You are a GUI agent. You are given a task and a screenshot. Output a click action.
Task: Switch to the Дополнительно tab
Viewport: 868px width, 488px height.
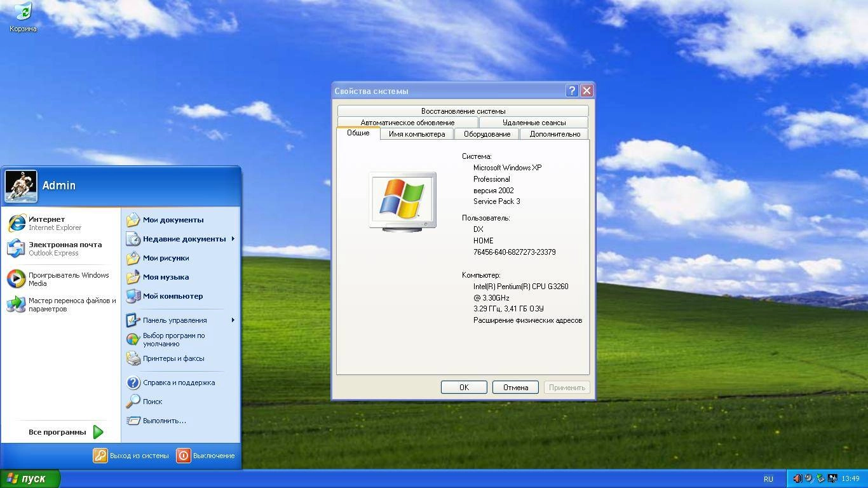click(555, 134)
